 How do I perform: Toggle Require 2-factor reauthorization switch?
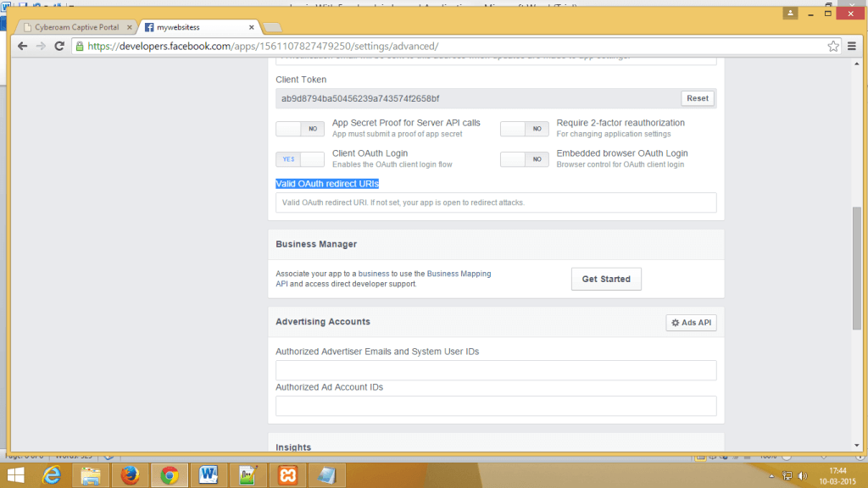point(524,129)
